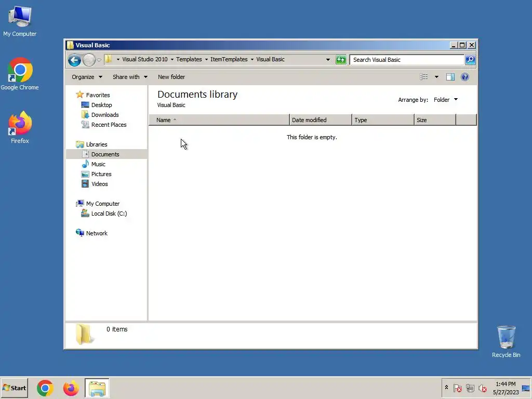Image resolution: width=532 pixels, height=399 pixels.
Task: Open the view options dropdown arrow
Action: (x=436, y=77)
